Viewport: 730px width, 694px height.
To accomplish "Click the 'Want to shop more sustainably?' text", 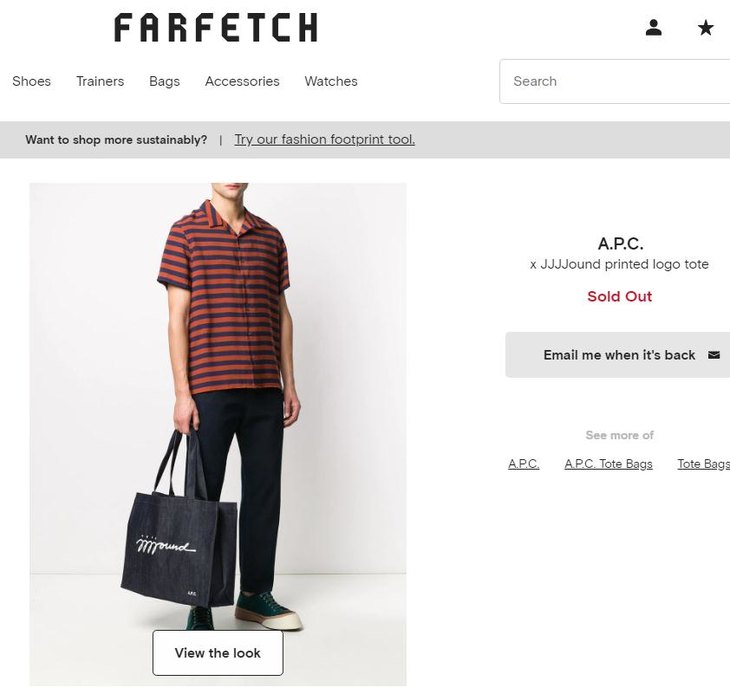I will 116,140.
